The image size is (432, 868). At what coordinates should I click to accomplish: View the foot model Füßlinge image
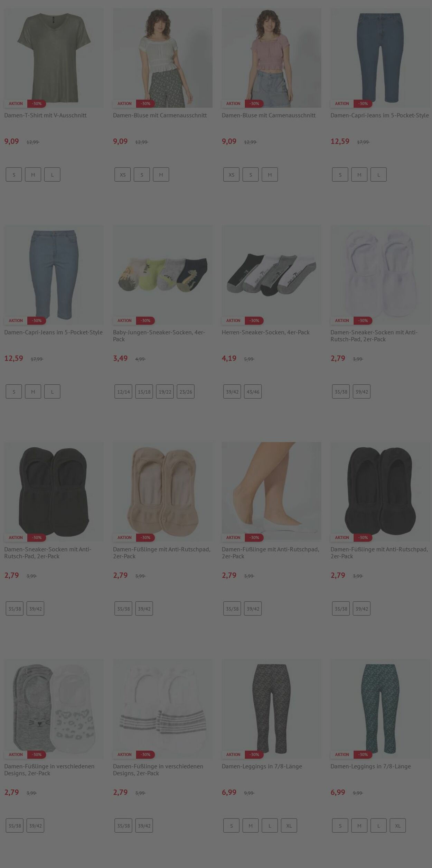point(271,492)
